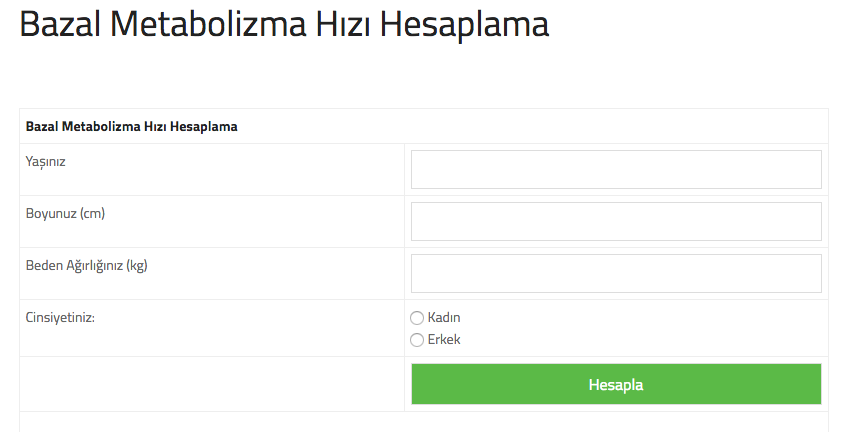This screenshot has height=432, width=848.
Task: Select the Erkek radio button
Action: 417,340
